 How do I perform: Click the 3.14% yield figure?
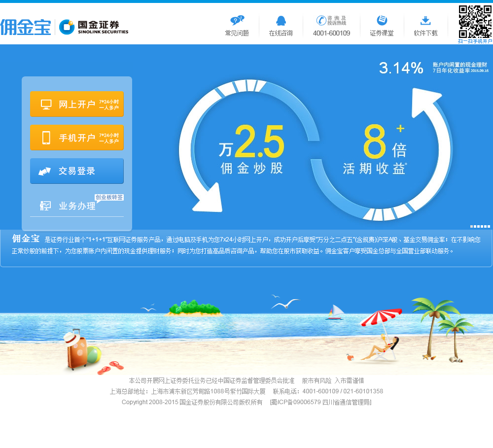[x=401, y=68]
